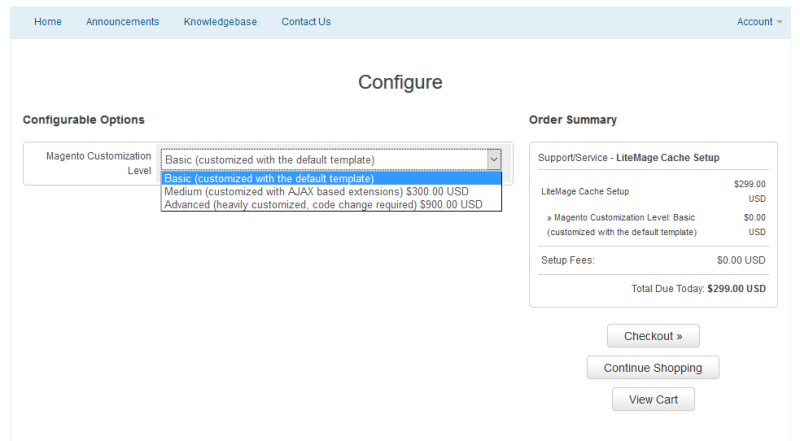Click the Continue Shopping button
Screen dimensions: 800x441
tap(653, 368)
